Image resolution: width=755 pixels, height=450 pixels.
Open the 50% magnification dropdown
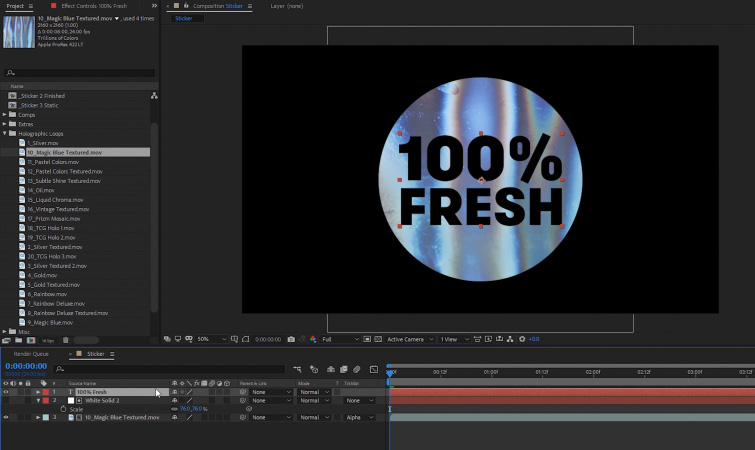tap(211, 339)
